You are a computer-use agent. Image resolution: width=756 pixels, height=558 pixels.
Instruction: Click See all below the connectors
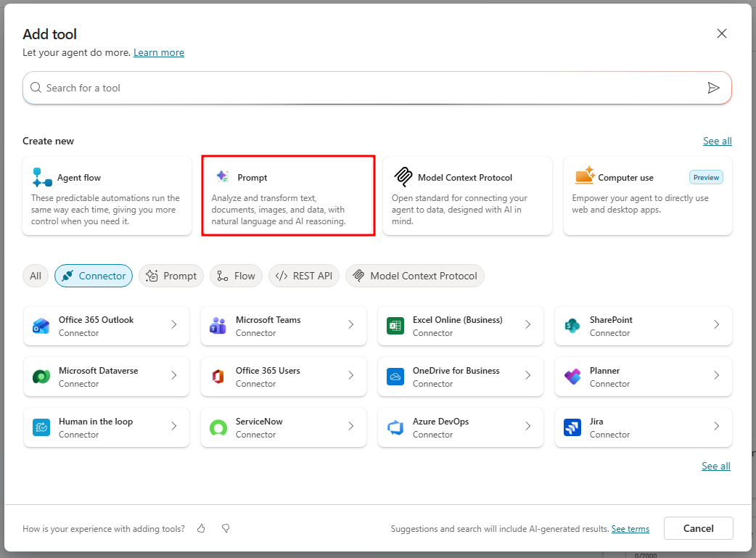click(715, 466)
